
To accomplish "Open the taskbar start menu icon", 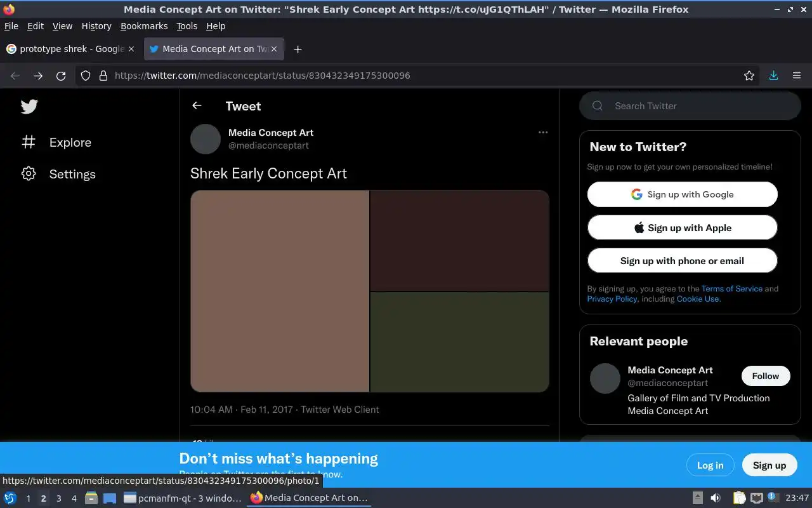I will [x=10, y=498].
